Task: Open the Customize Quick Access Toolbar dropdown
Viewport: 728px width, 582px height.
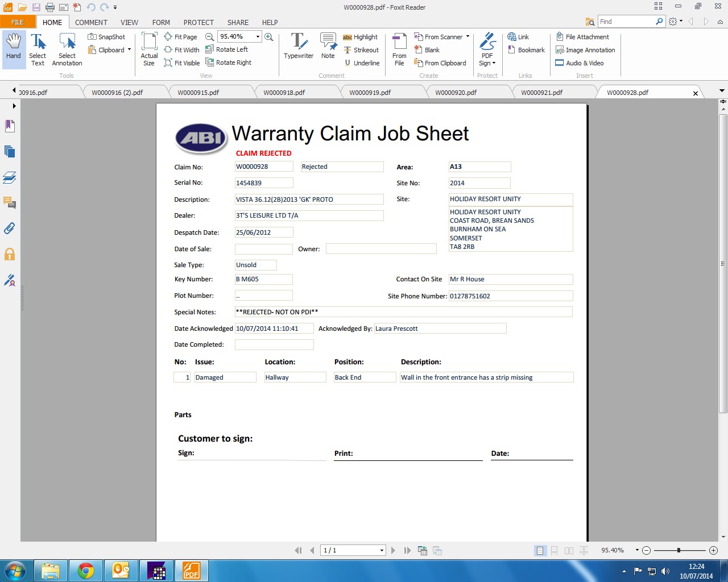Action: pos(115,7)
